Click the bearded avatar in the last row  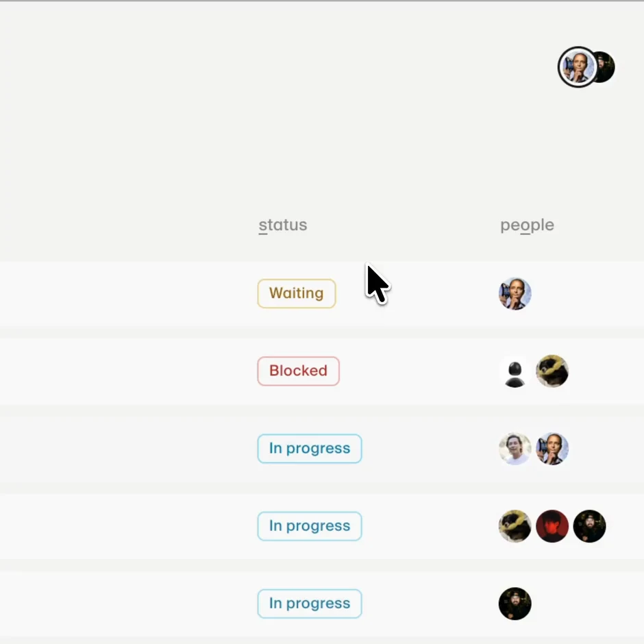pos(515,604)
